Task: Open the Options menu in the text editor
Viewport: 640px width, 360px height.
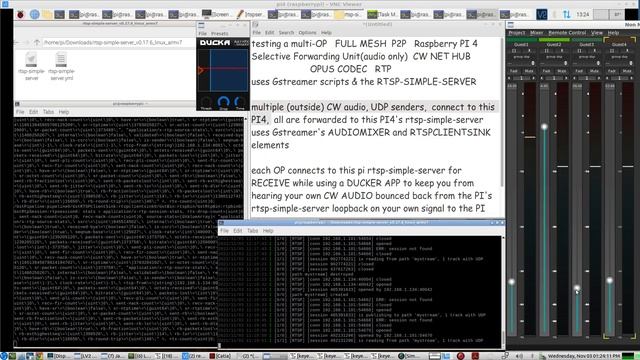Action: pos(307,32)
